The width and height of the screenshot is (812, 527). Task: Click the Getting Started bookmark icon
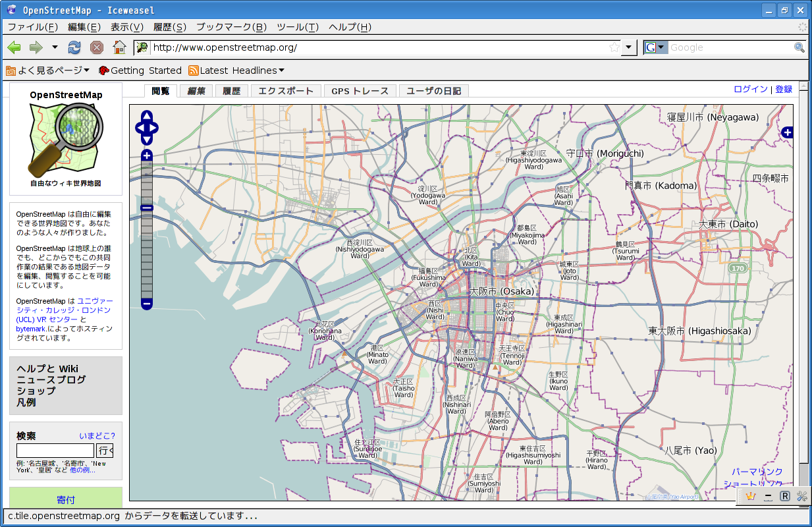(x=103, y=70)
